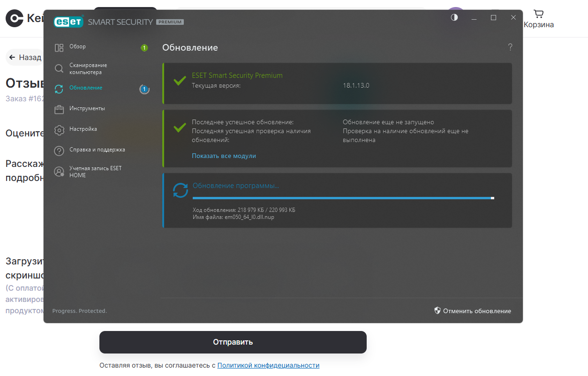Click the question mark help icon near Обновление heading
The width and height of the screenshot is (588, 376).
pyautogui.click(x=510, y=47)
